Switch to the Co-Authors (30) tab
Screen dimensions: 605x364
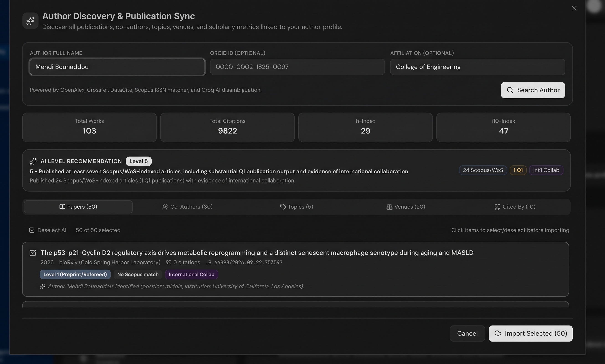click(188, 207)
